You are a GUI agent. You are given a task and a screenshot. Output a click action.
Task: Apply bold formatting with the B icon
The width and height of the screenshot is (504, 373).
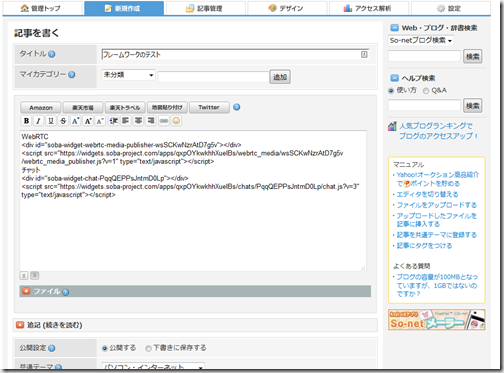coord(26,121)
